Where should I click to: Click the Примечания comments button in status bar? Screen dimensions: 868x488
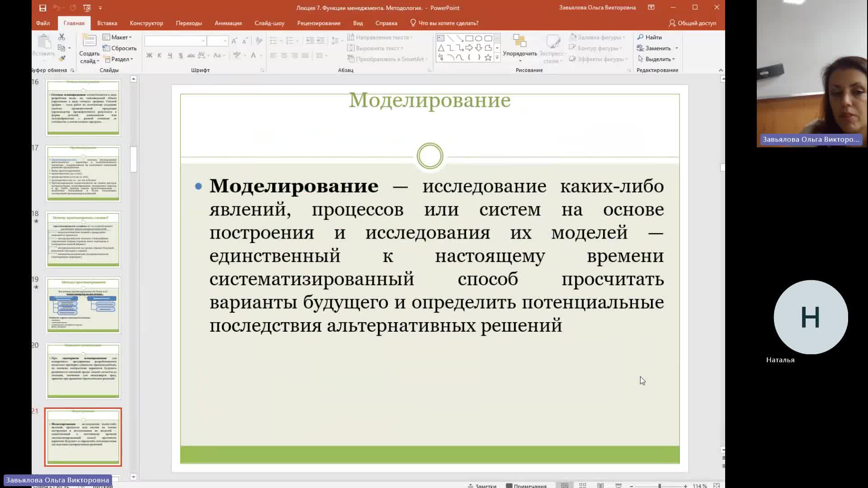[526, 486]
